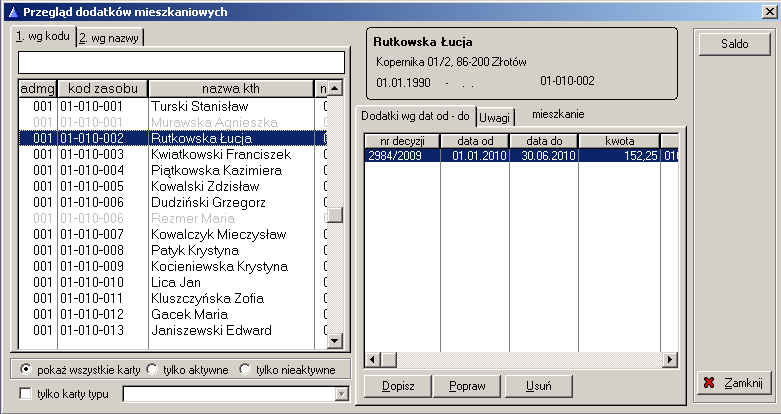Screen dimensions: 781x414
Task: Select the row 'Kluszczyńska Zofia'
Action: click(x=173, y=298)
